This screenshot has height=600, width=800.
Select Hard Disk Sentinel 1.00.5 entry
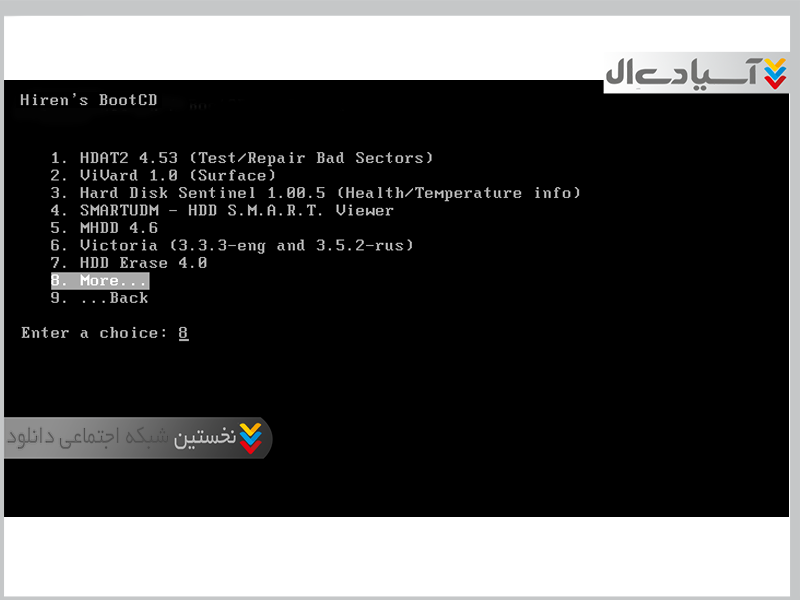click(x=315, y=193)
